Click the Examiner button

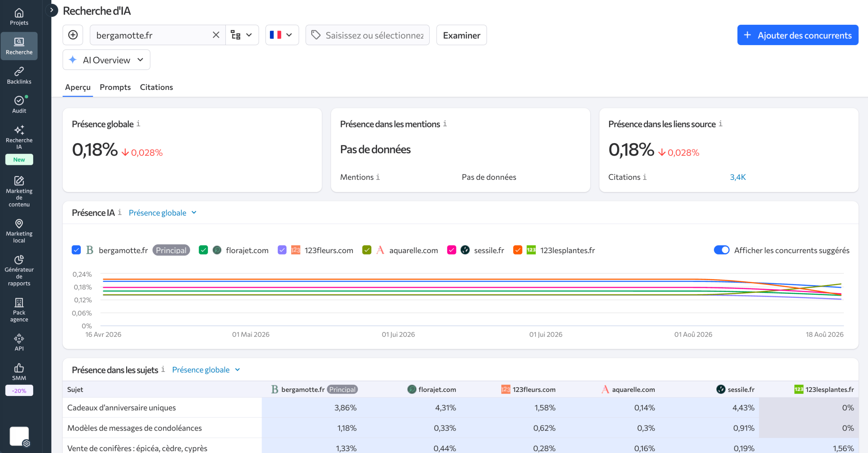pos(461,35)
